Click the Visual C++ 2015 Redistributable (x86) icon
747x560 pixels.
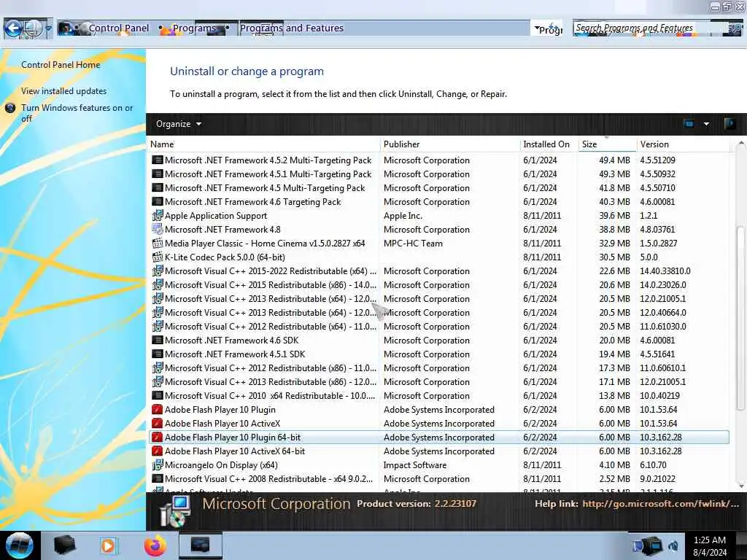coord(158,285)
